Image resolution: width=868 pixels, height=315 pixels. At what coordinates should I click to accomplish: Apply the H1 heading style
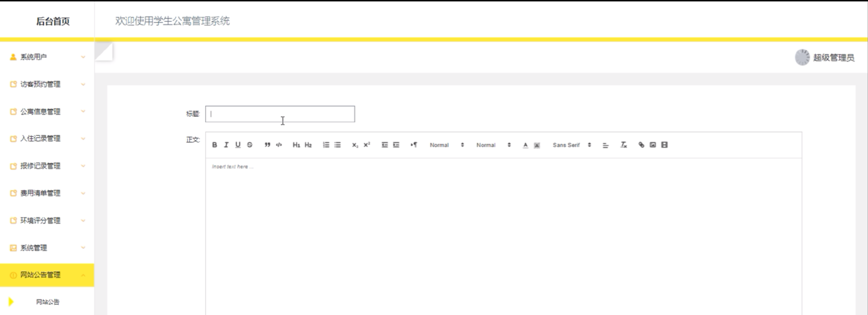pyautogui.click(x=296, y=145)
